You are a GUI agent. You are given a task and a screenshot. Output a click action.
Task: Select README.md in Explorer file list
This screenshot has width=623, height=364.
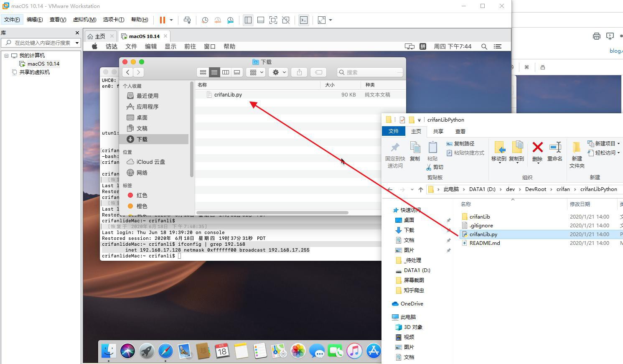[x=484, y=243]
